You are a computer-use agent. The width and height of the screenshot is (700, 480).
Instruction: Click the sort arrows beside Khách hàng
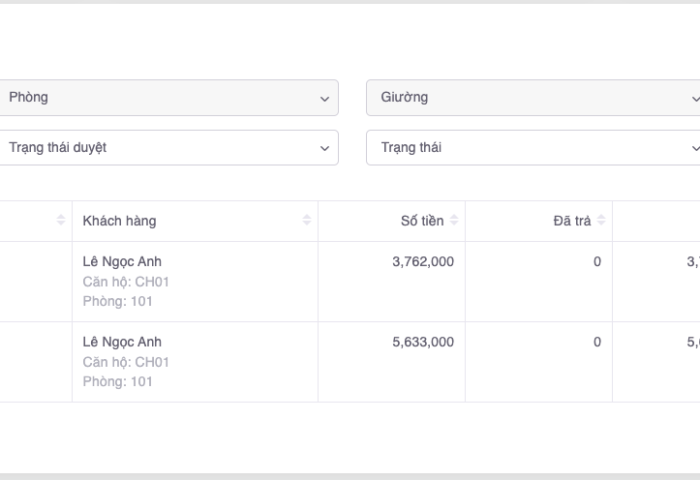(307, 220)
